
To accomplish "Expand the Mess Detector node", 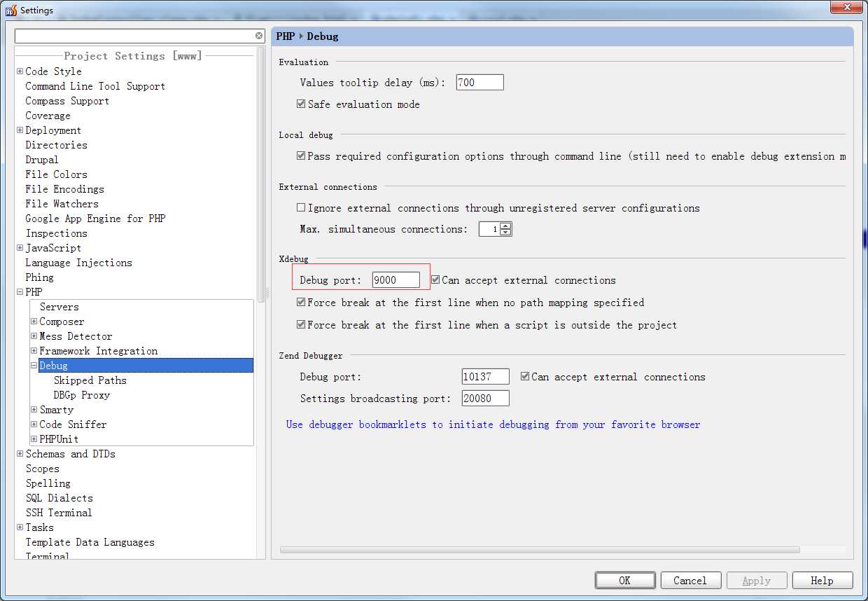I will point(34,336).
